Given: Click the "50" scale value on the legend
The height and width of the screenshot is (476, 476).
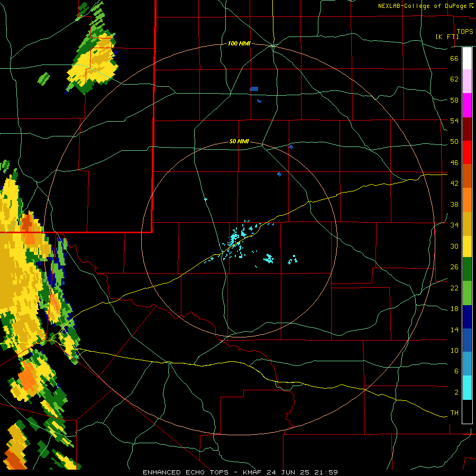Looking at the screenshot, I should [454, 142].
